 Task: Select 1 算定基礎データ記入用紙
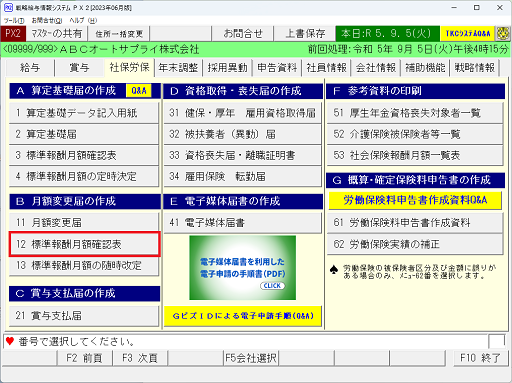84,113
